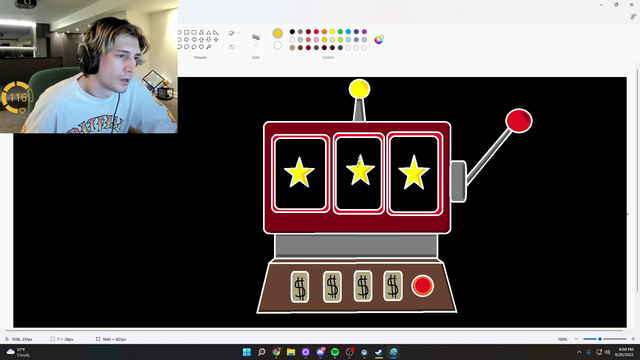Select the oval callout shape

pos(187,47)
